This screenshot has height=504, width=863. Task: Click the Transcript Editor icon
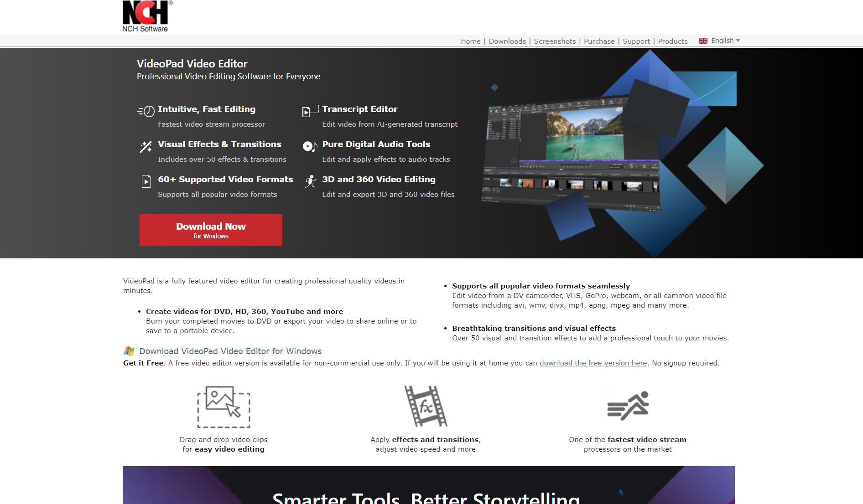click(310, 111)
